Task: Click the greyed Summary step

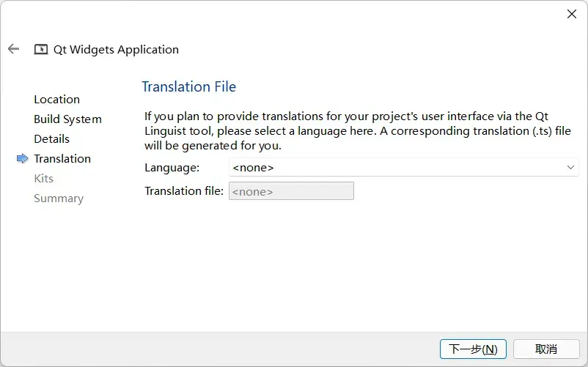Action: (59, 199)
